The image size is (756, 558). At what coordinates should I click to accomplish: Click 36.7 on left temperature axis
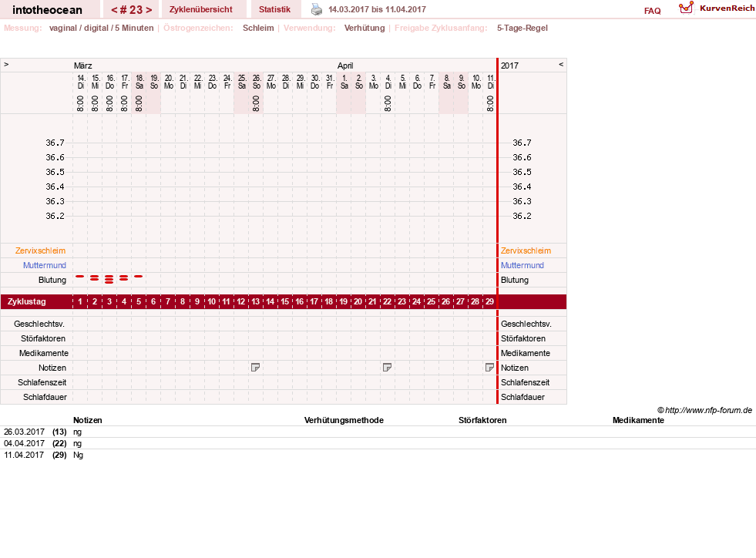pos(55,143)
